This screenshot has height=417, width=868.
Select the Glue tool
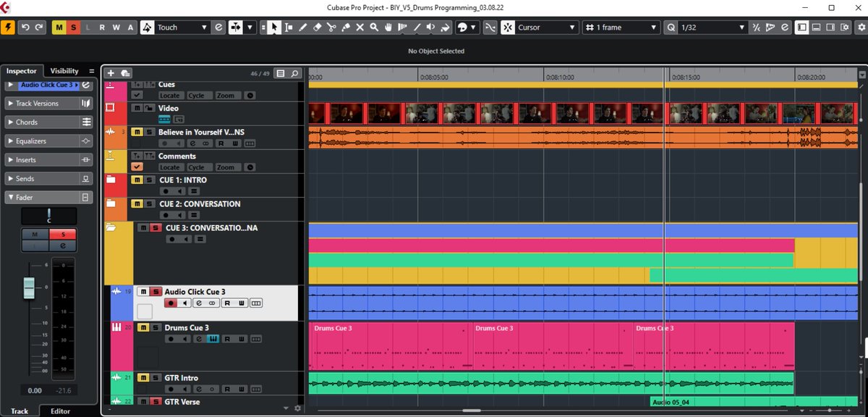click(346, 27)
